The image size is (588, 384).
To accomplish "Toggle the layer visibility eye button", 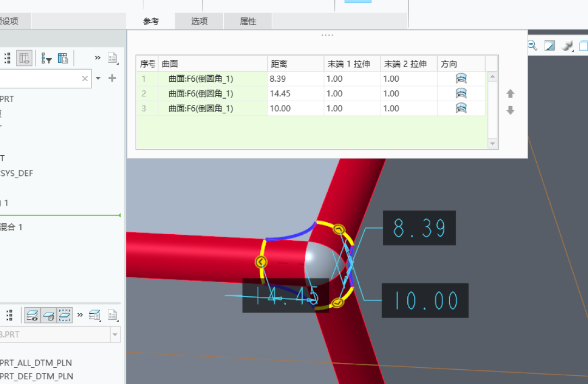I will click(33, 315).
